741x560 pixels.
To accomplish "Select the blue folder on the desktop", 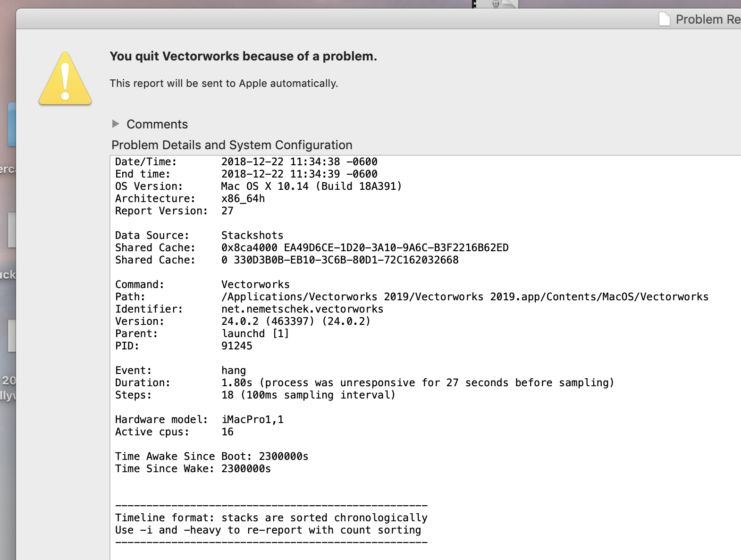I will (12, 124).
